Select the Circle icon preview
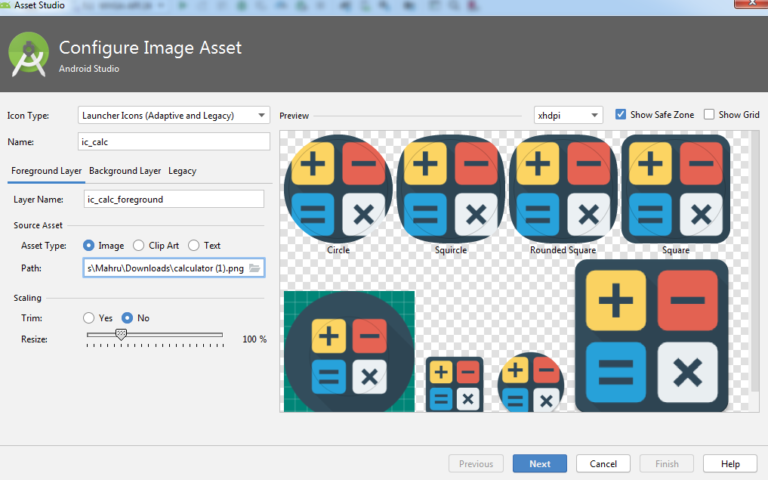The height and width of the screenshot is (480, 768). coord(337,189)
